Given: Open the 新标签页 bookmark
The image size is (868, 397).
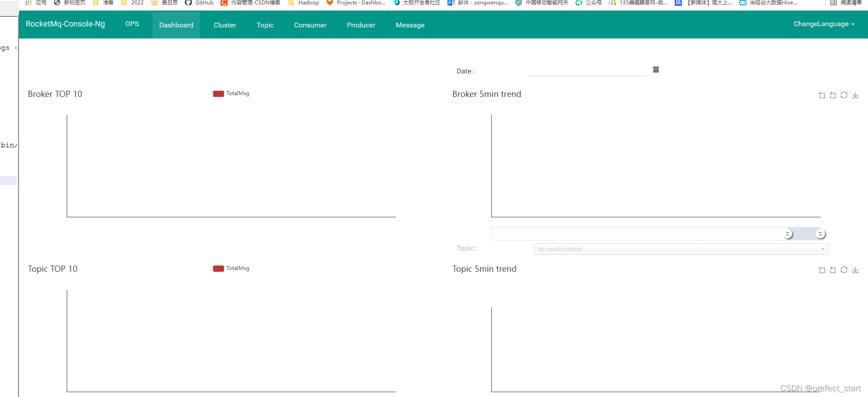Looking at the screenshot, I should coord(69,3).
